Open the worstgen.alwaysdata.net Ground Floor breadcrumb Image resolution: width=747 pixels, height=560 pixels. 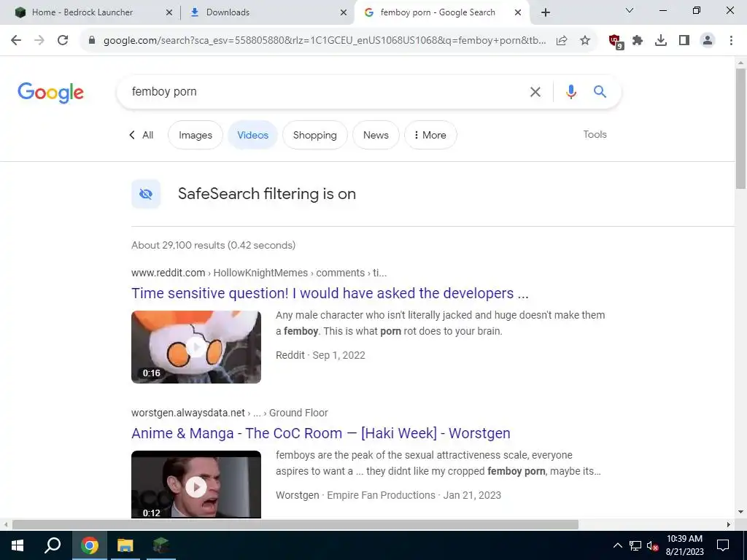point(230,413)
